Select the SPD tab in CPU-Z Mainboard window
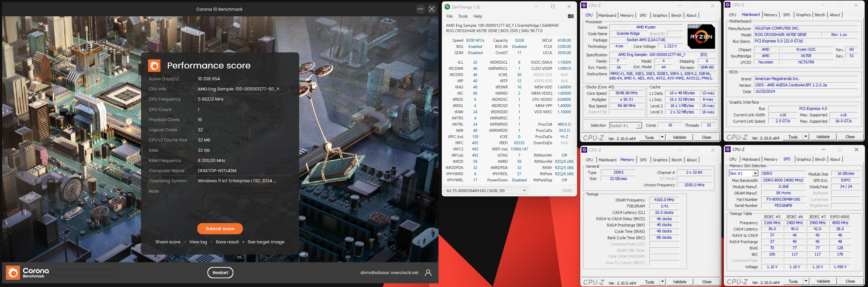Screen dimensions: 868x287 pos(786,15)
